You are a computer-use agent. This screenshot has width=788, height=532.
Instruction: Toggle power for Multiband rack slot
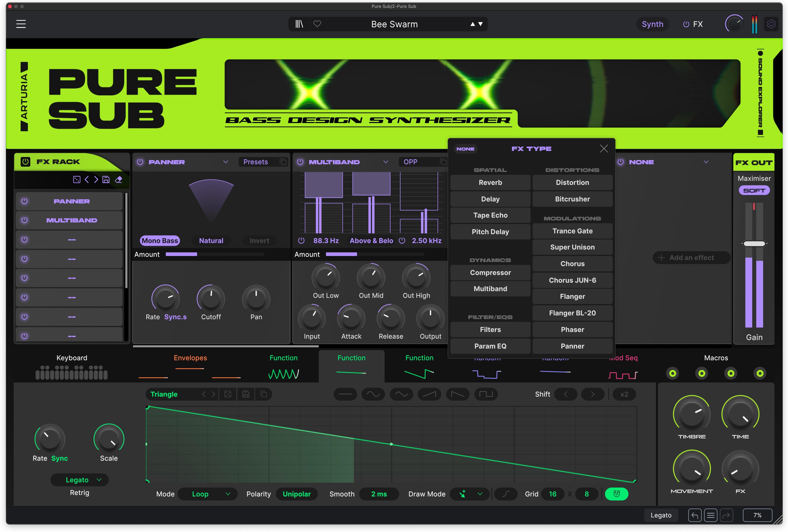[24, 220]
